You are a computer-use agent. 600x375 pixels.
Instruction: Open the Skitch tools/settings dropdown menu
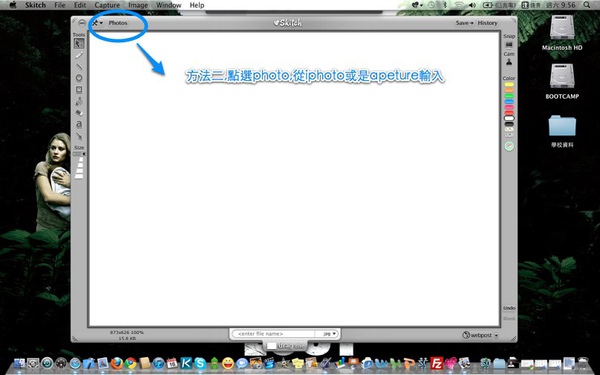coord(97,23)
